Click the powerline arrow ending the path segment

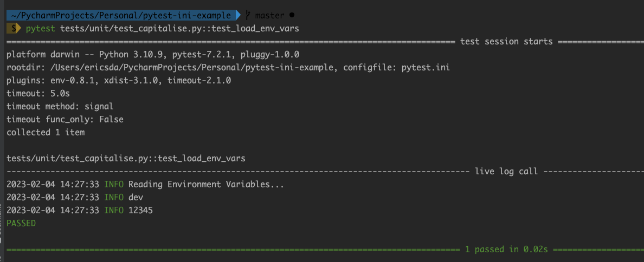click(238, 15)
